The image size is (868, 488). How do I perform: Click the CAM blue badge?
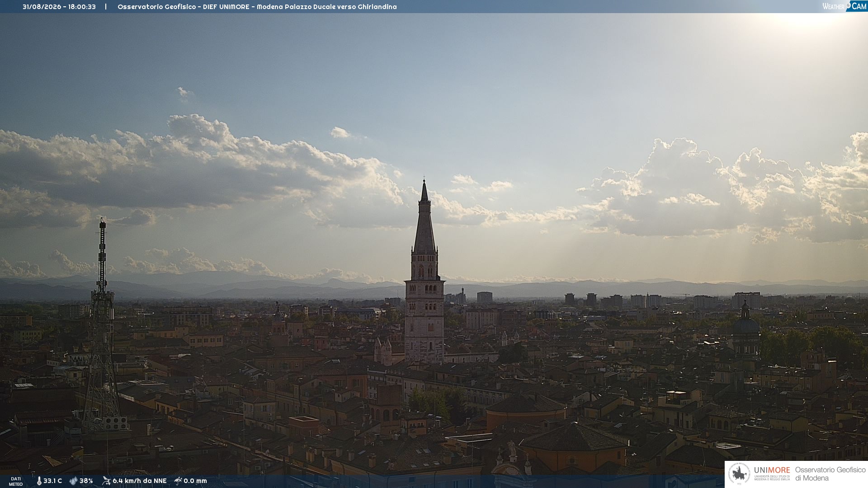[x=857, y=6]
